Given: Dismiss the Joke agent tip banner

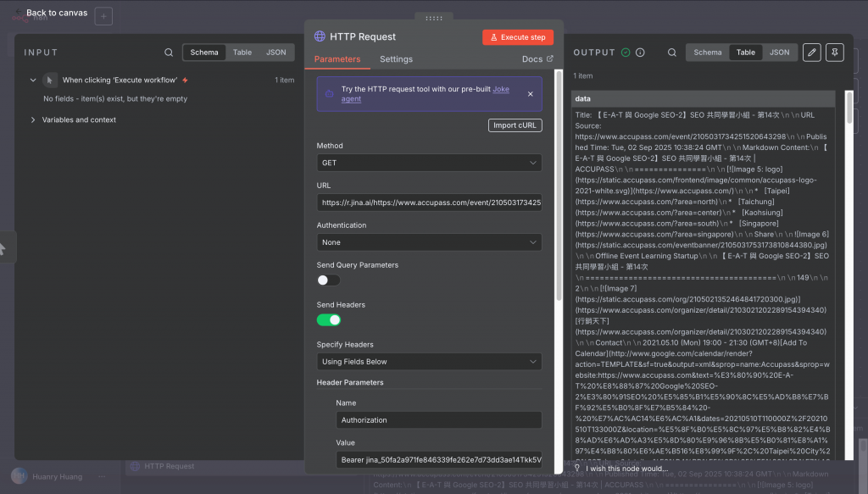Looking at the screenshot, I should (531, 93).
